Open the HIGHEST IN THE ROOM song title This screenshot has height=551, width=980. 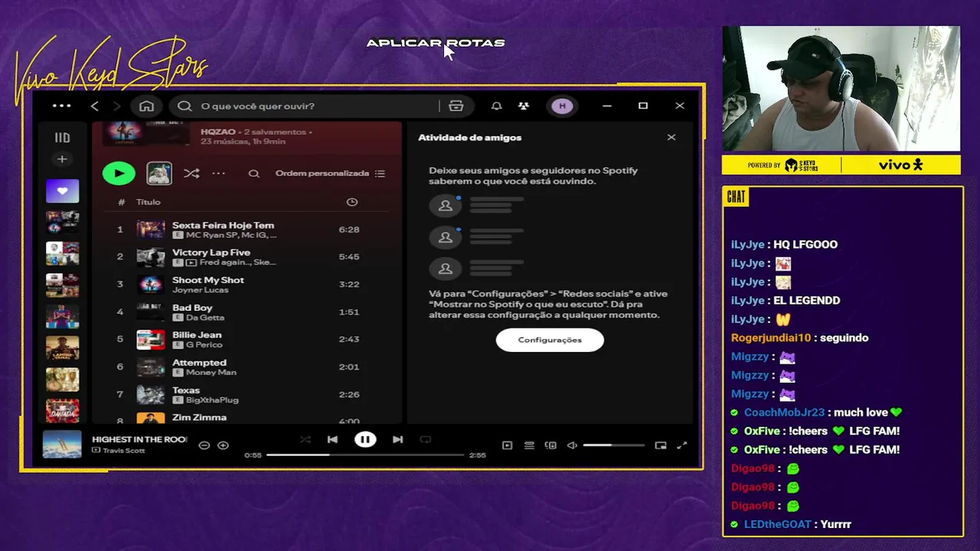[139, 439]
